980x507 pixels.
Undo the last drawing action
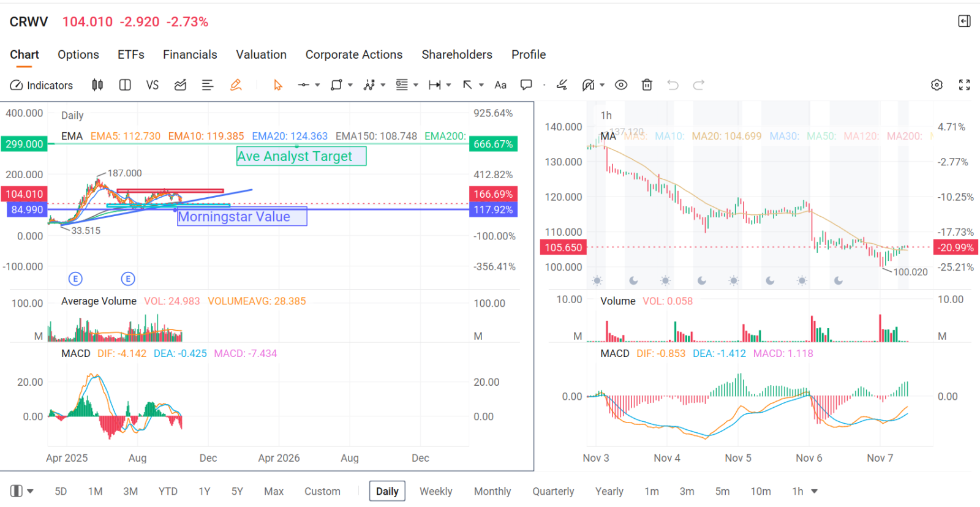(x=673, y=85)
